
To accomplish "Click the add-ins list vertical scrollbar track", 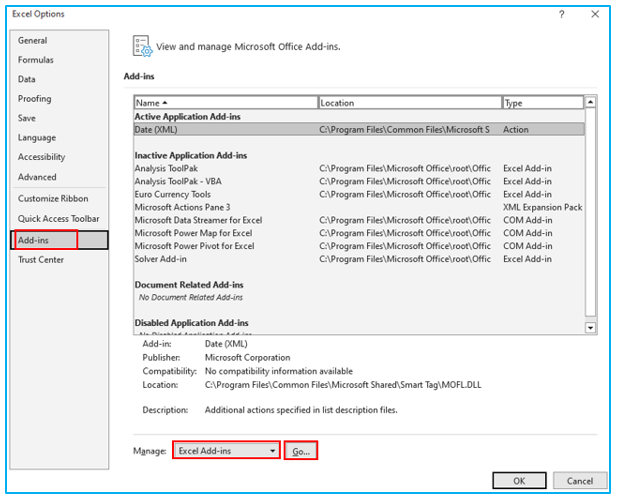I will click(x=590, y=214).
